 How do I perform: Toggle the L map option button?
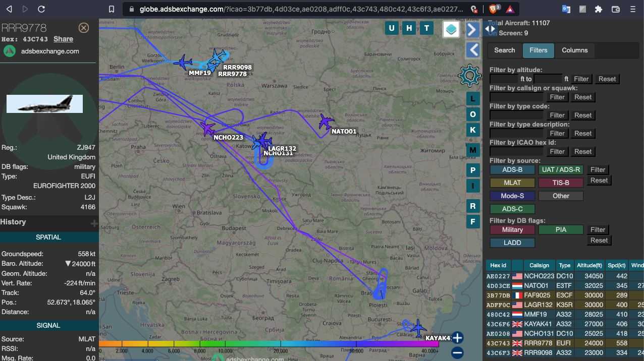(473, 98)
